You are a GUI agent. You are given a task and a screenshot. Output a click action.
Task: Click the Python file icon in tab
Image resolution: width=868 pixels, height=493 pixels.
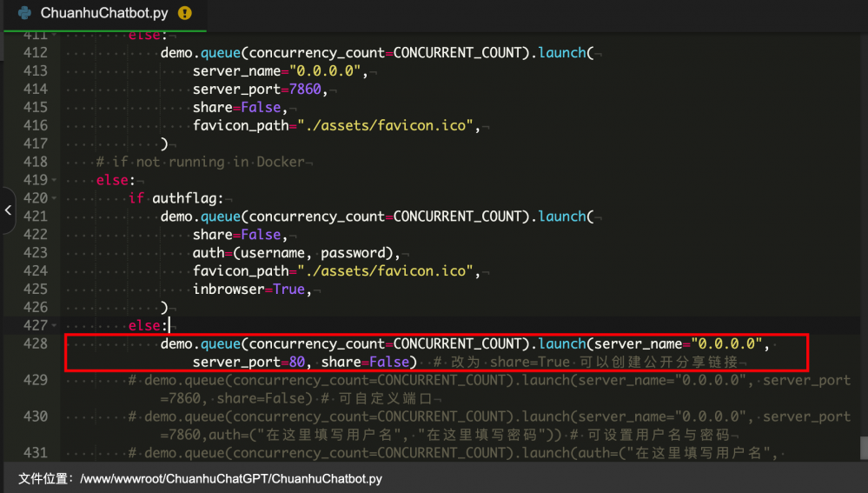point(24,14)
